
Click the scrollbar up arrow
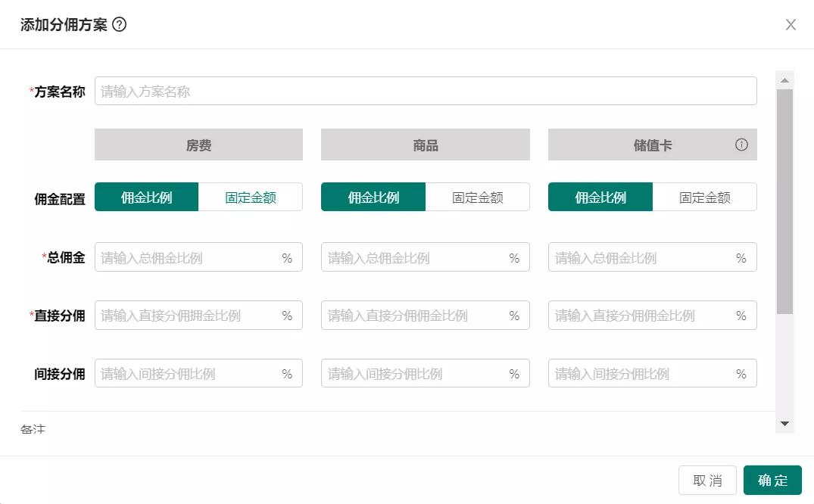pyautogui.click(x=785, y=79)
